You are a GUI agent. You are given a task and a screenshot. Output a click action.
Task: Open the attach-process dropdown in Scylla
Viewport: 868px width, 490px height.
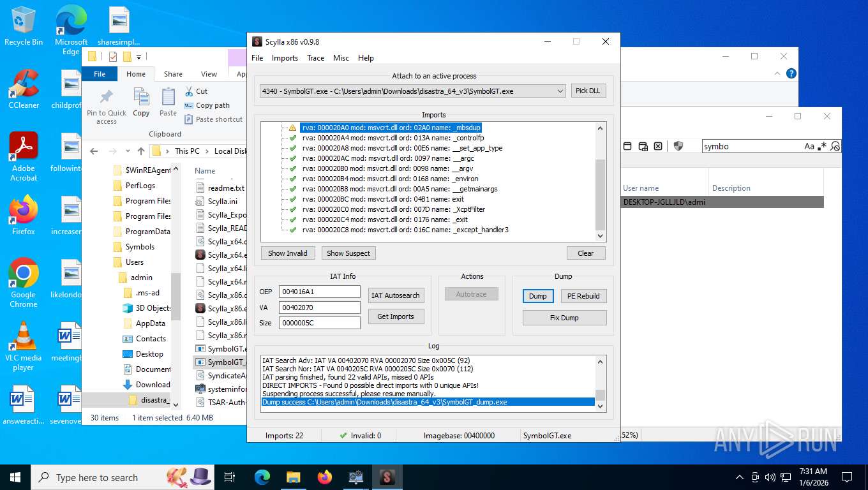pos(560,91)
